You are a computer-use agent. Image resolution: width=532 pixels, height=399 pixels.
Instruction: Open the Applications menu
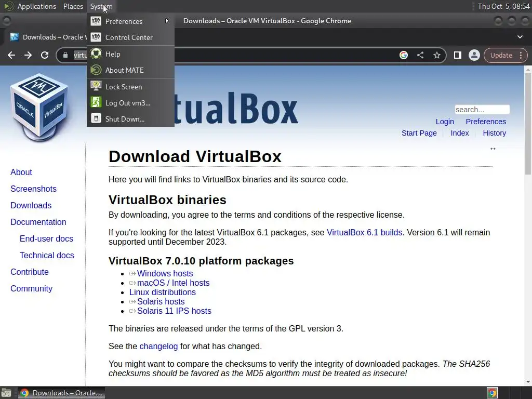[37, 6]
